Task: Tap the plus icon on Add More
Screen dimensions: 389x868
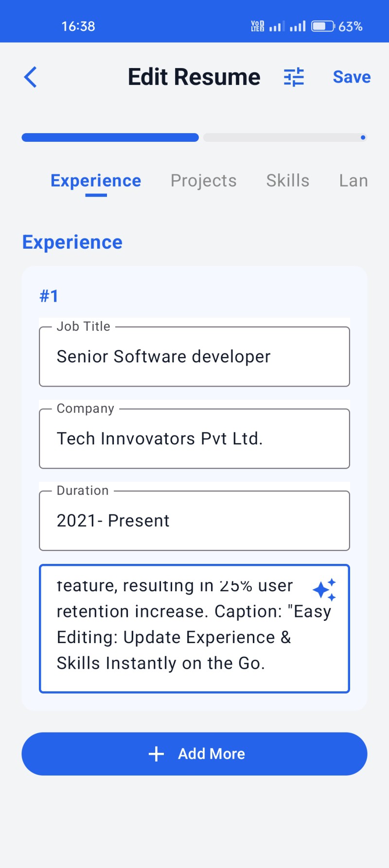Action: [x=156, y=754]
